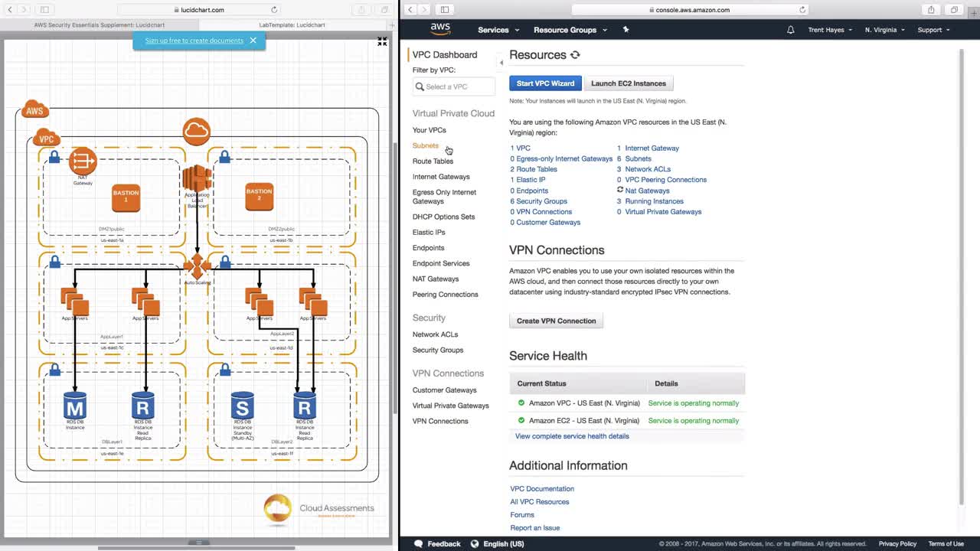Open AWS console home via the AWS logo
The width and height of the screenshot is (980, 551).
click(x=440, y=29)
